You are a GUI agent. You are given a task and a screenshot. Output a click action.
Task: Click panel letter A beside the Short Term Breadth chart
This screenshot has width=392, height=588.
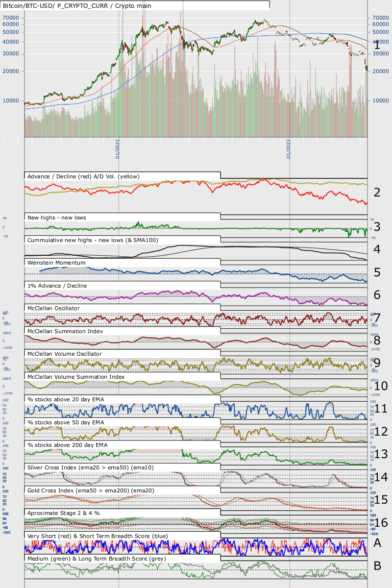point(377,542)
